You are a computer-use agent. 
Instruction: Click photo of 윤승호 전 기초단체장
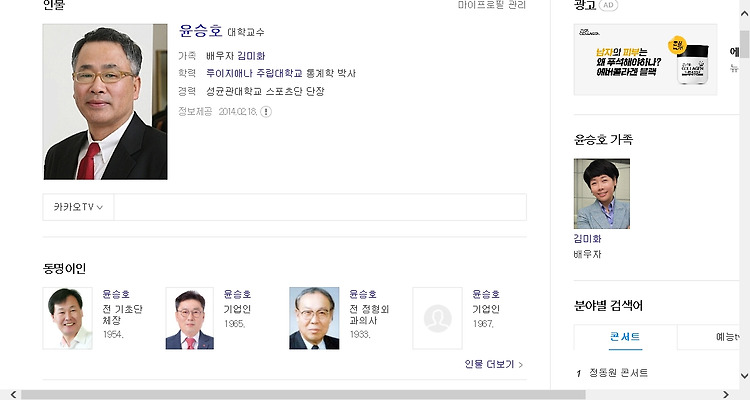[67, 318]
